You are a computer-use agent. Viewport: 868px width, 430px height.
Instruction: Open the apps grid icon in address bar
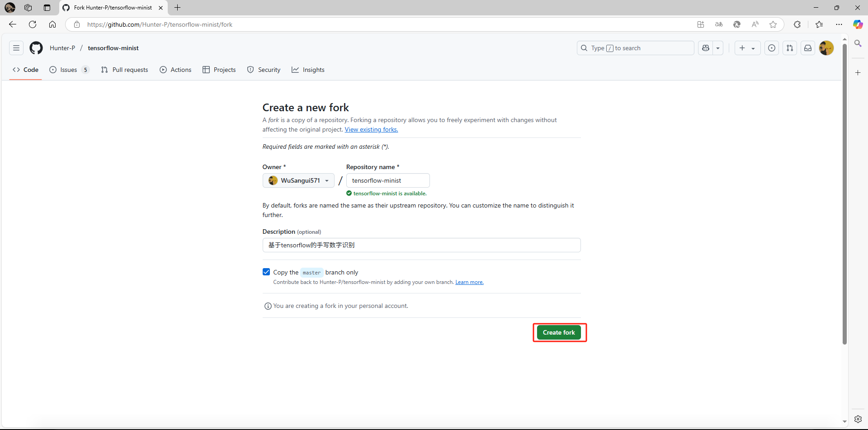point(701,24)
